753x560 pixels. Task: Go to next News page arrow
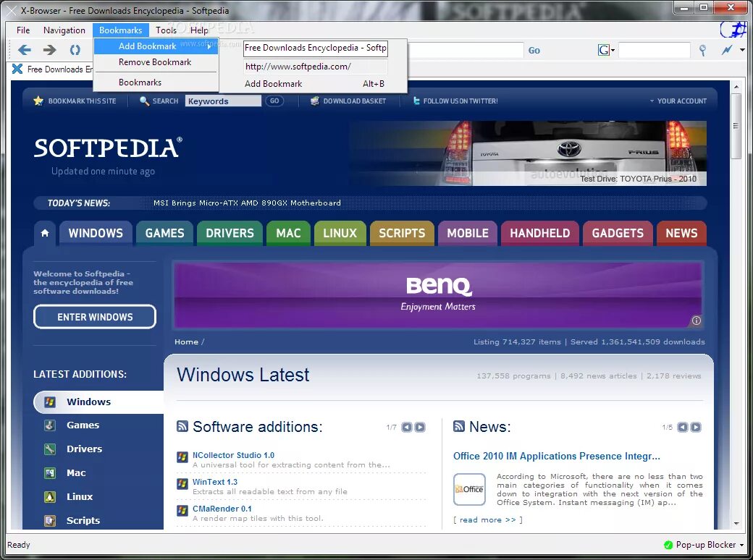695,427
